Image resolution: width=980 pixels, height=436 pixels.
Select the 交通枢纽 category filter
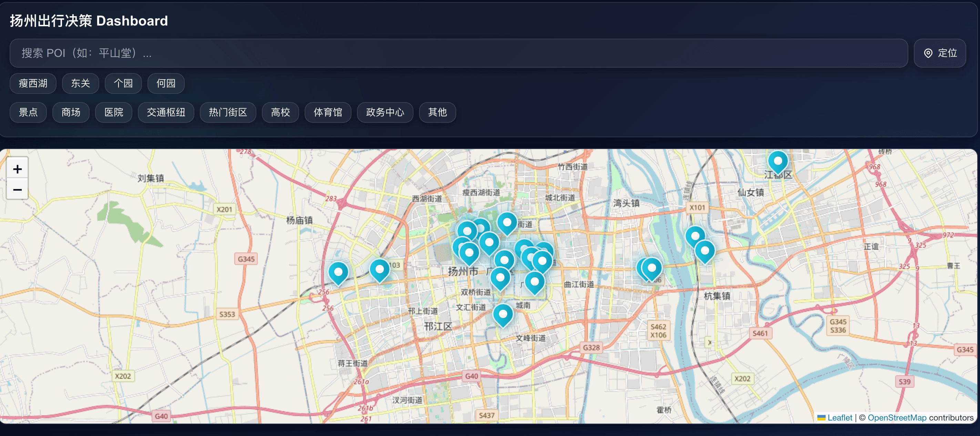pos(166,112)
